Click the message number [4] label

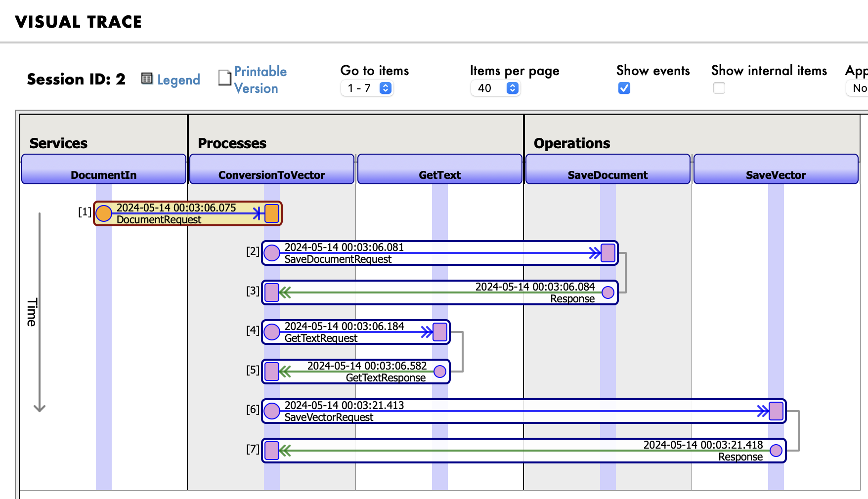pyautogui.click(x=253, y=330)
